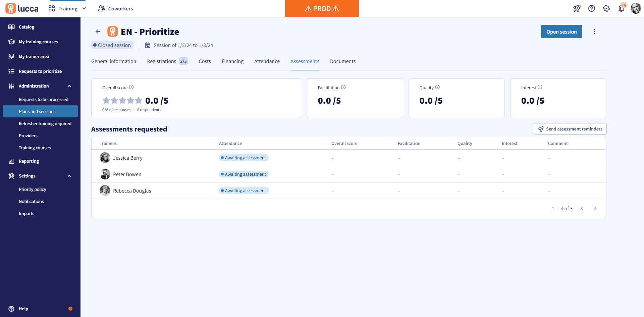This screenshot has width=644, height=317.
Task: Open My training courses
Action: click(x=40, y=42)
